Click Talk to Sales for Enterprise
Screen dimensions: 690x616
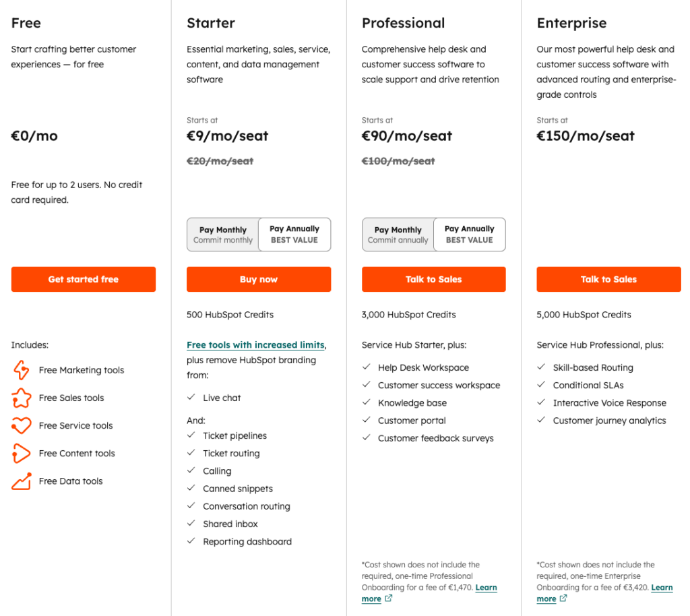click(x=608, y=279)
